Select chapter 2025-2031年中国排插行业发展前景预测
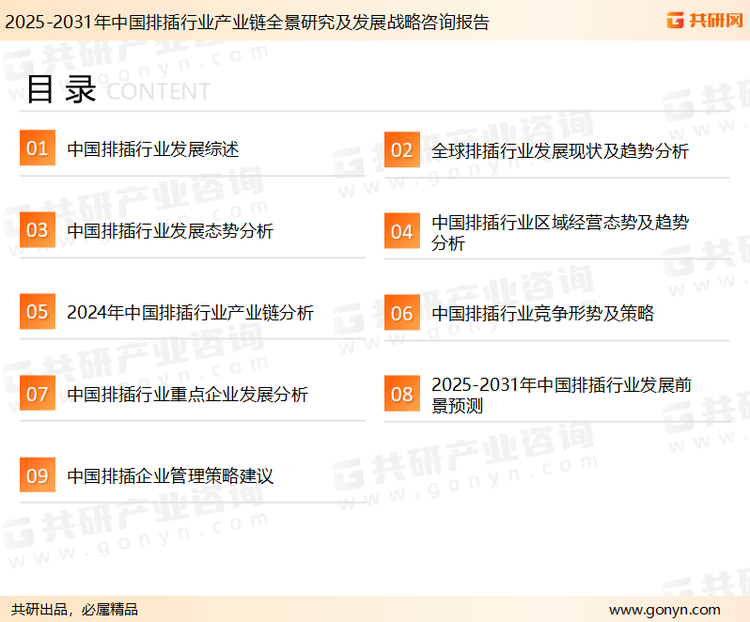This screenshot has height=622, width=750. point(562,395)
